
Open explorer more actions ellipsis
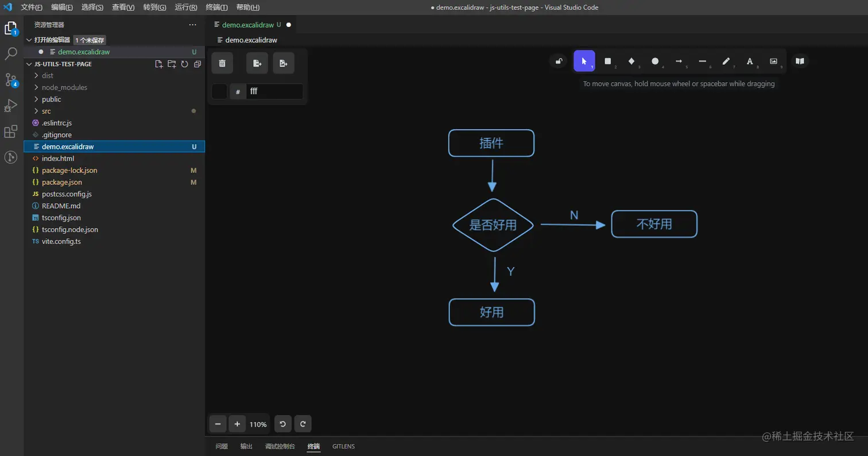(193, 25)
